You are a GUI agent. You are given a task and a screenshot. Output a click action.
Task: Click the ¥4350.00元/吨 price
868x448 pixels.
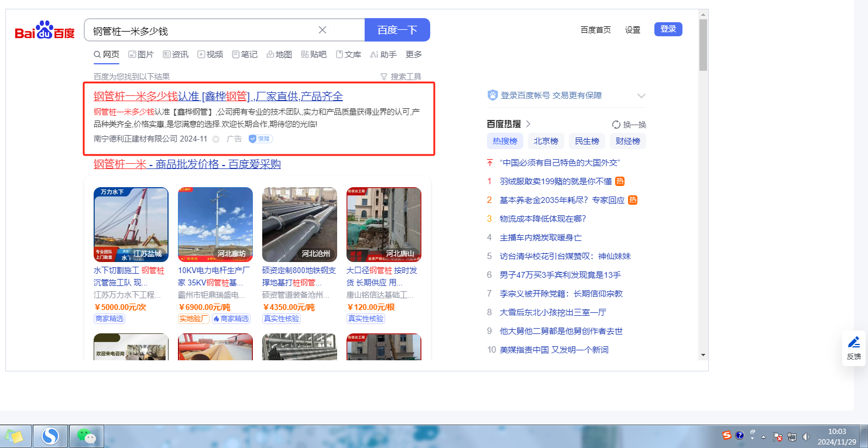point(289,307)
